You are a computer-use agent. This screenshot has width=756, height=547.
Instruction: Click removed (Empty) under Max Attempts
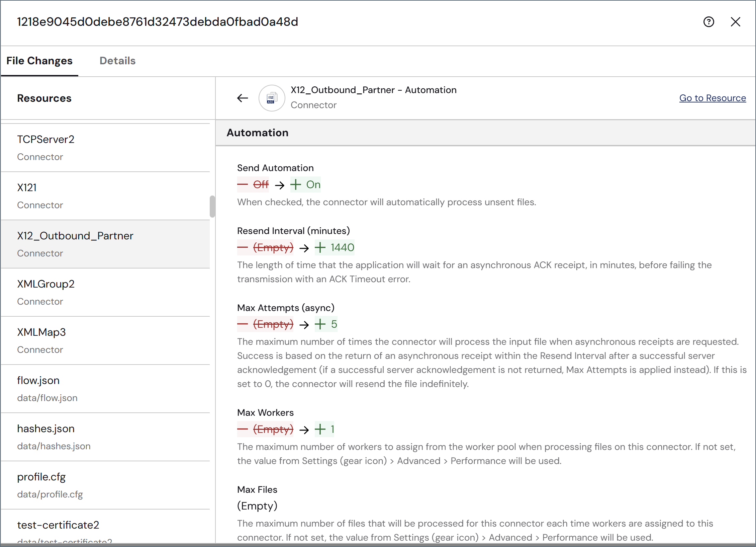point(265,324)
